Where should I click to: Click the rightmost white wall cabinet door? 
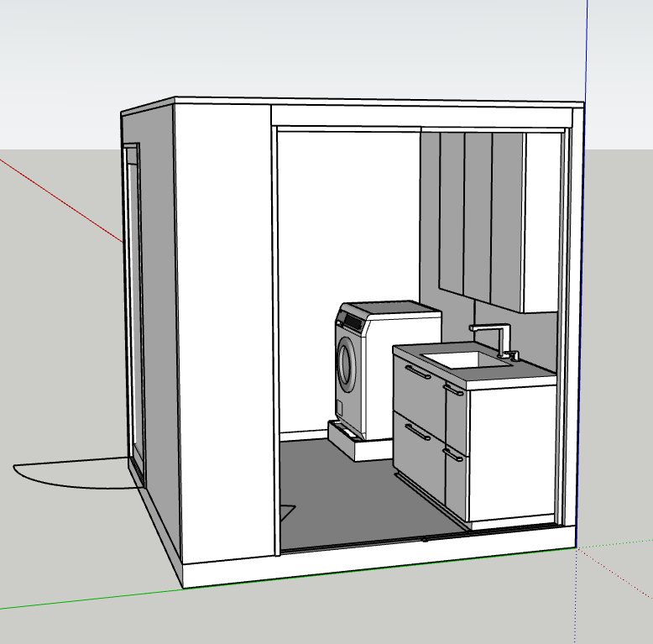click(x=541, y=223)
